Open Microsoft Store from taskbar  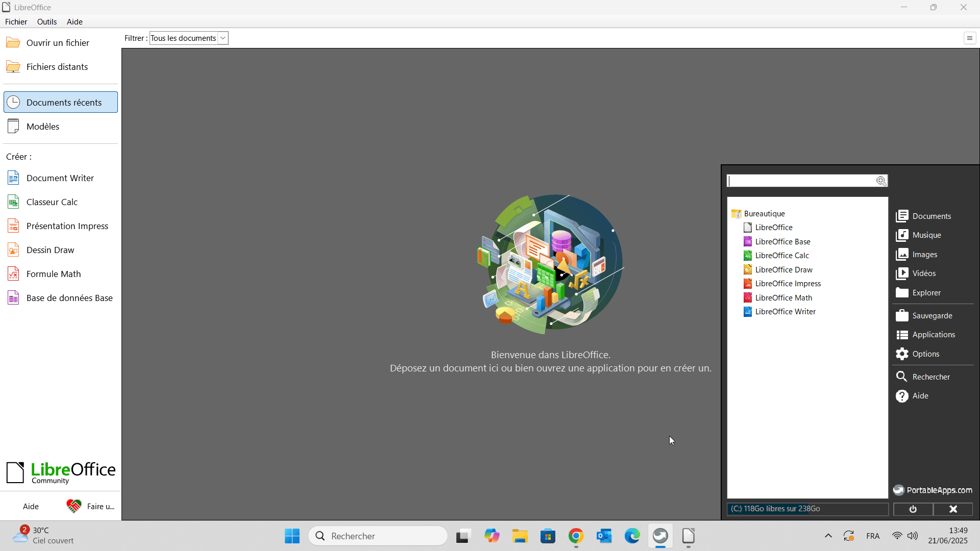[x=548, y=536]
